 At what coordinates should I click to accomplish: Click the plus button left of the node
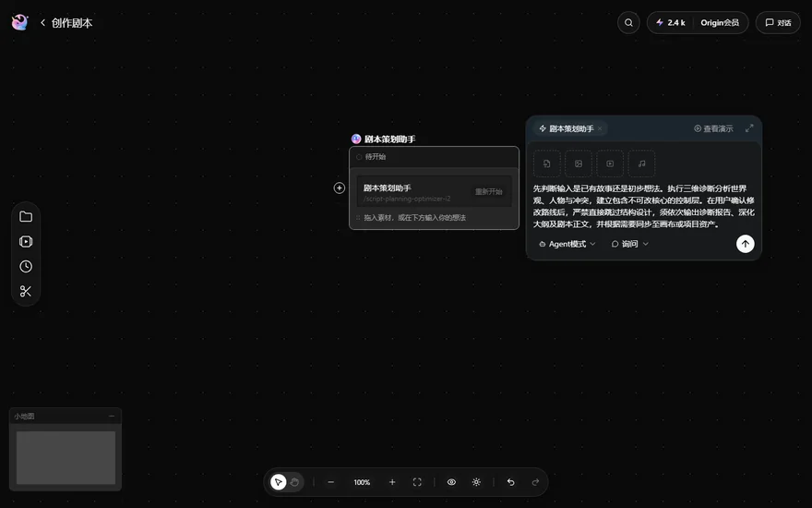[x=340, y=188]
